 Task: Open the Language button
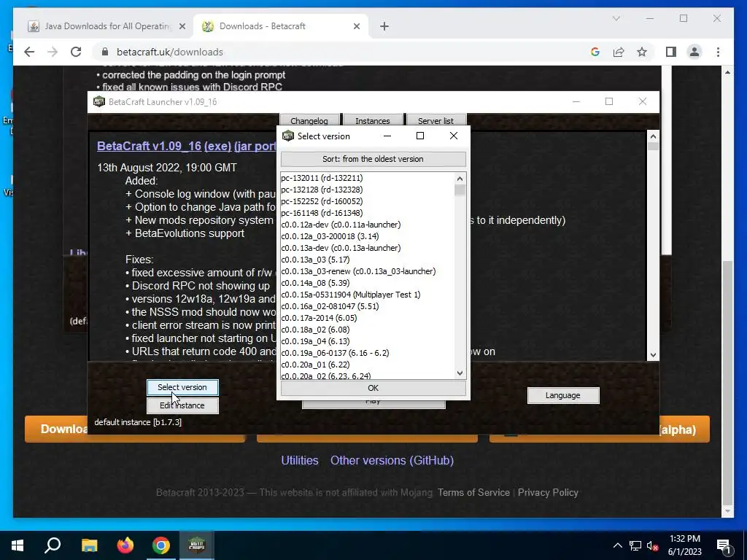[563, 395]
